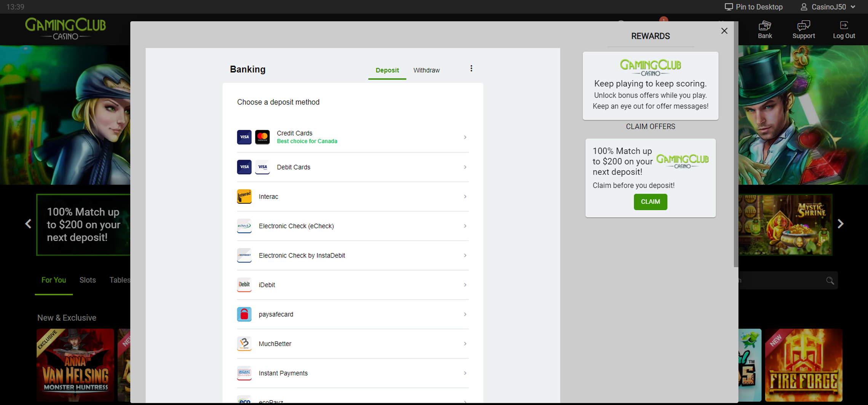This screenshot has width=868, height=405.
Task: Click the Visa logo beside Credit Cards
Action: click(244, 137)
